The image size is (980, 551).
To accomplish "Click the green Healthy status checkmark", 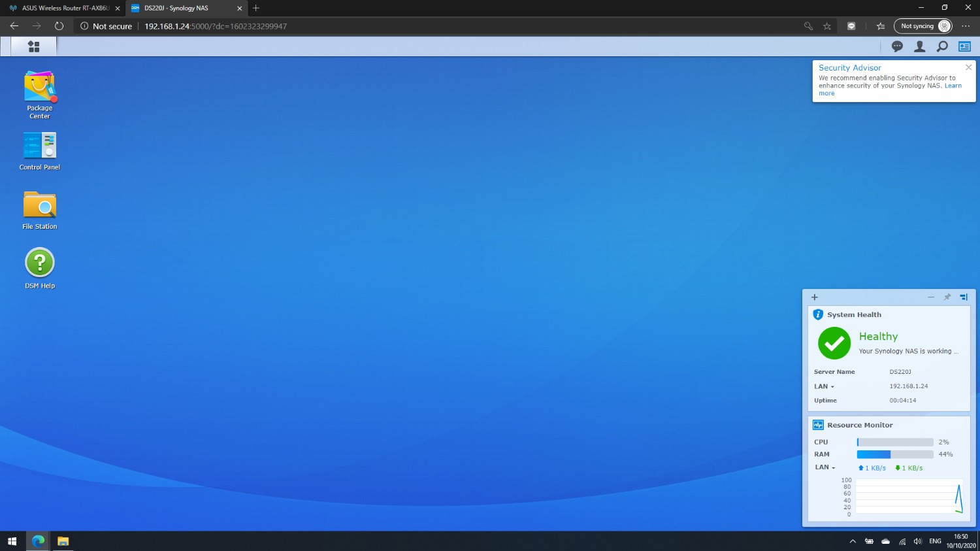I will click(834, 343).
